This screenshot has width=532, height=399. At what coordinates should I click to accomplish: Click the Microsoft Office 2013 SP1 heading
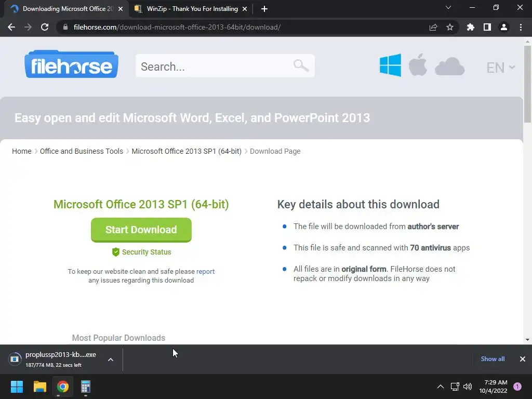tap(141, 204)
